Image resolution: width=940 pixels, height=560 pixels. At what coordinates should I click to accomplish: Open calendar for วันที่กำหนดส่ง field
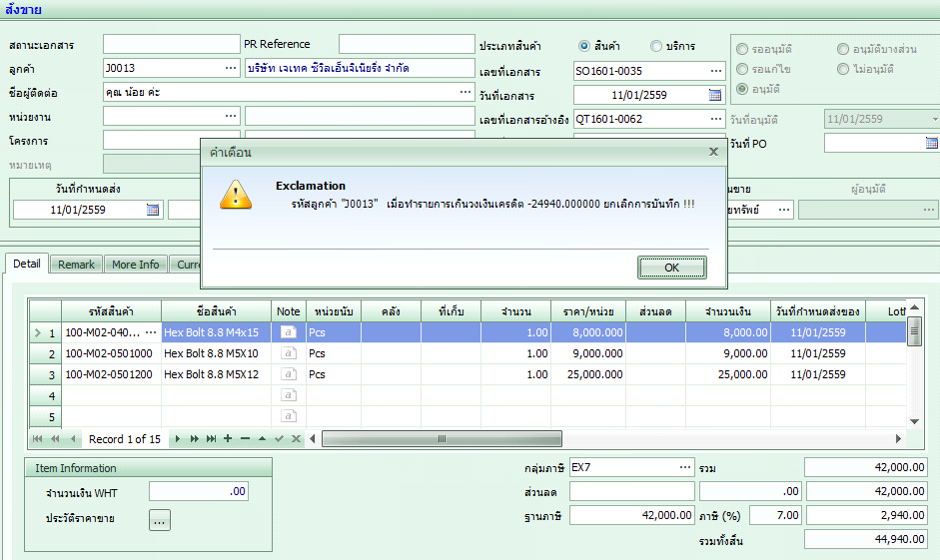[x=153, y=210]
